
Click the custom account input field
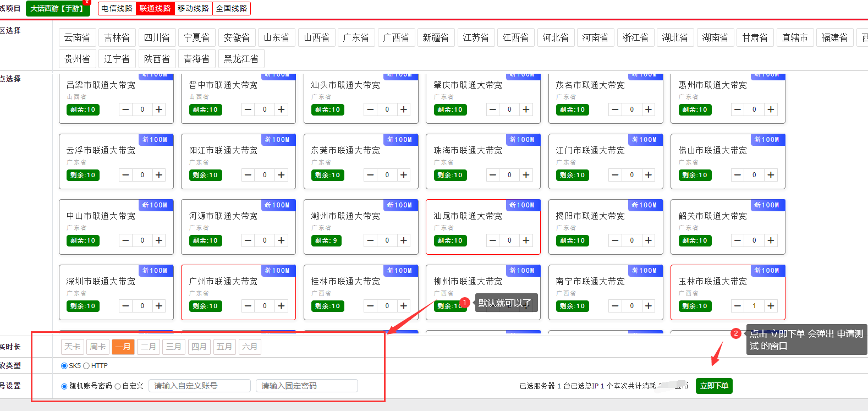(199, 386)
